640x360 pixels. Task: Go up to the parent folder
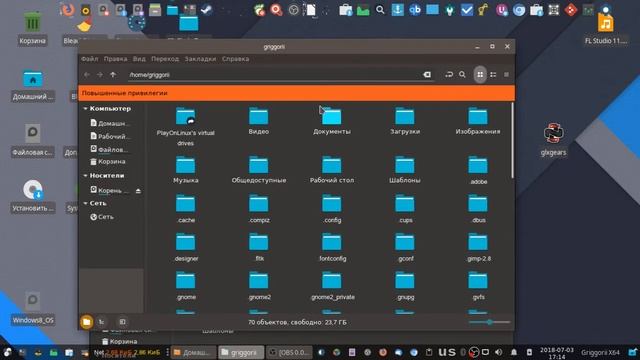tap(113, 75)
